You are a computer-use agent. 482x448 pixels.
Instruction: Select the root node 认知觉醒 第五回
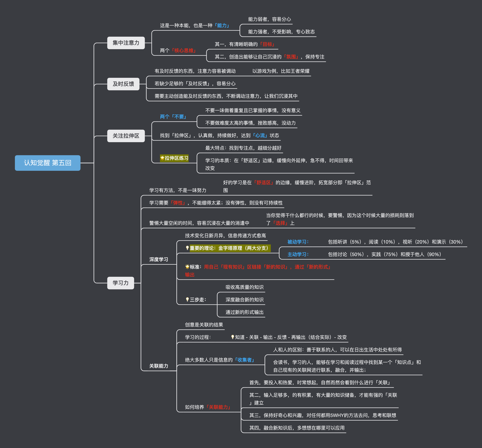tap(48, 163)
